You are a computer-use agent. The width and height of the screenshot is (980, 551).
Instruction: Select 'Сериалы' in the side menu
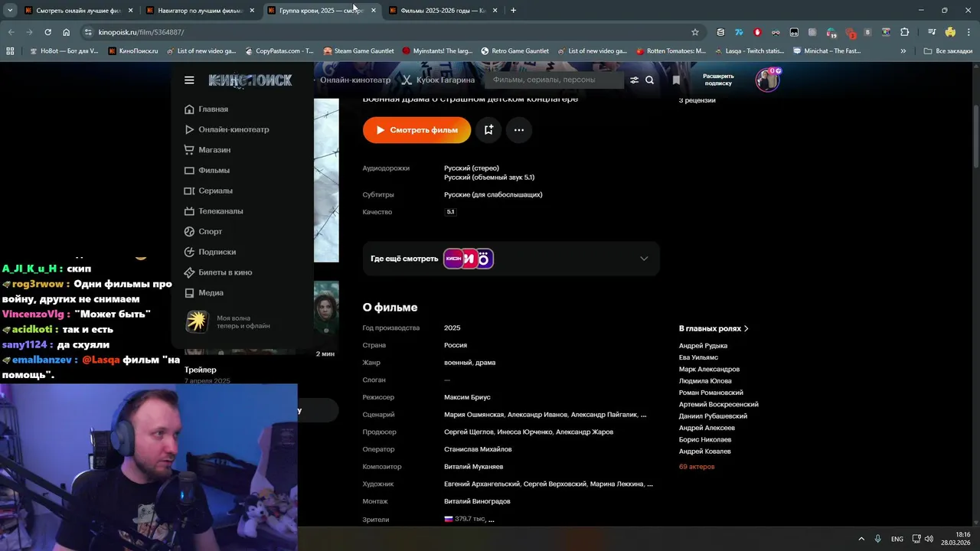(x=208, y=191)
